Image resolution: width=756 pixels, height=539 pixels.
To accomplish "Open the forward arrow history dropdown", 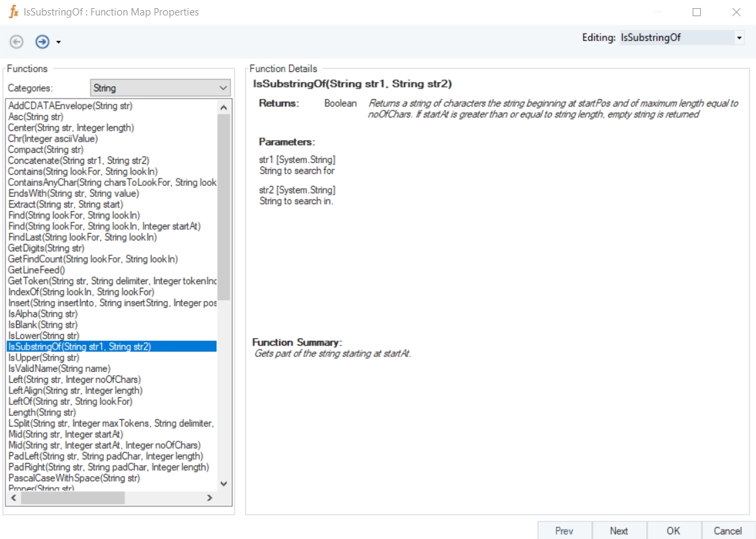I will tap(59, 42).
